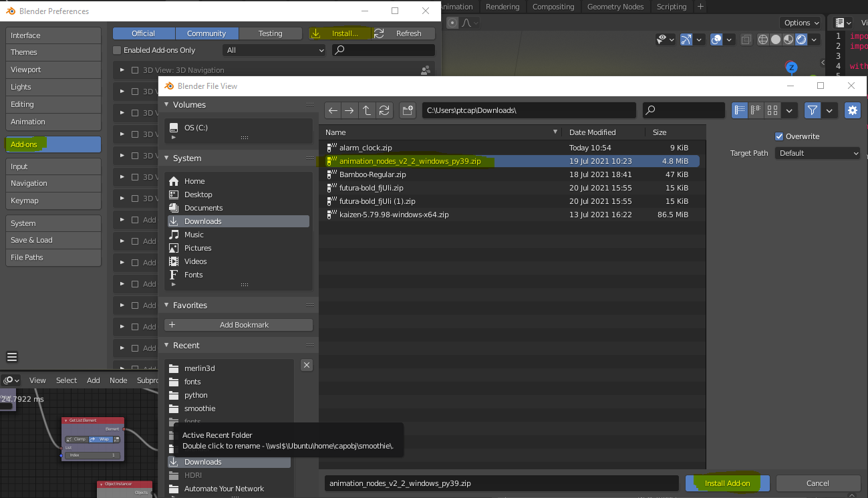The height and width of the screenshot is (498, 868).
Task: Collapse the Favorites panel
Action: pyautogui.click(x=167, y=305)
